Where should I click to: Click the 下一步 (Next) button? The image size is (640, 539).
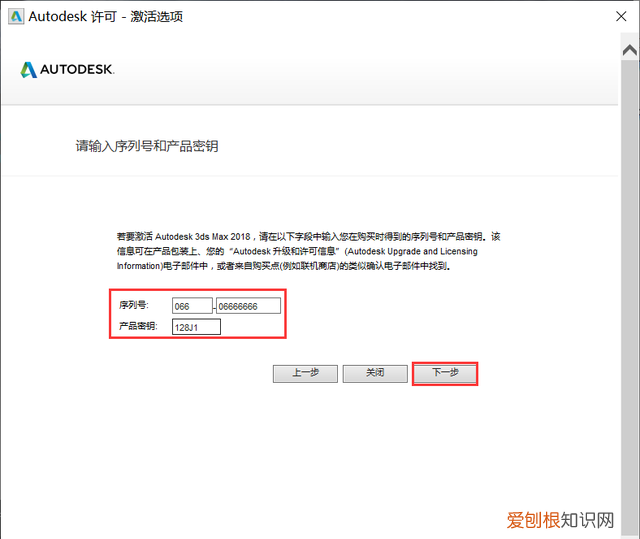[x=445, y=373]
